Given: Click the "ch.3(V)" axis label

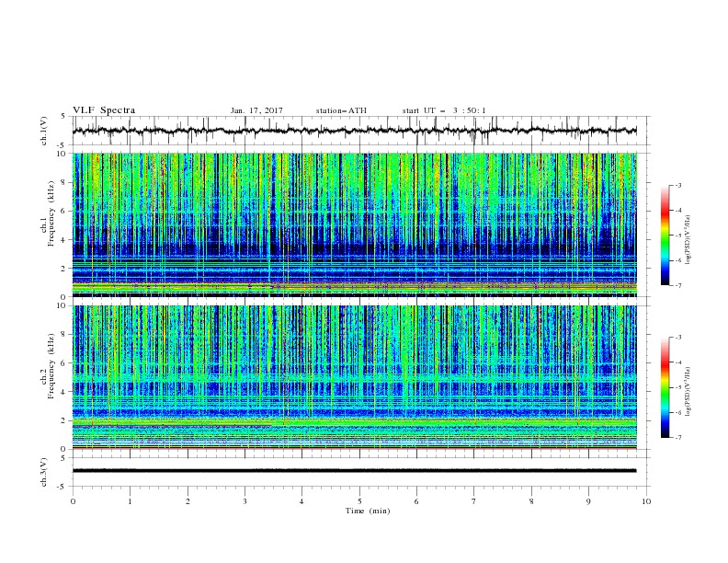Looking at the screenshot, I should click(x=44, y=472).
